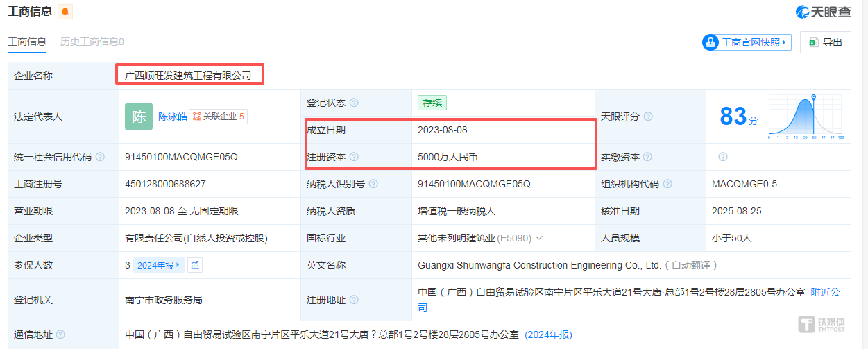This screenshot has height=349, width=868.
Task: Open 2024年报 dropdown next to 参保人数
Action: click(x=160, y=265)
